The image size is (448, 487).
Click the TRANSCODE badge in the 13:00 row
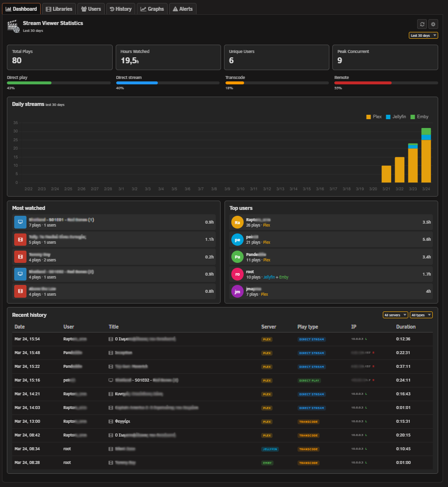[308, 422]
